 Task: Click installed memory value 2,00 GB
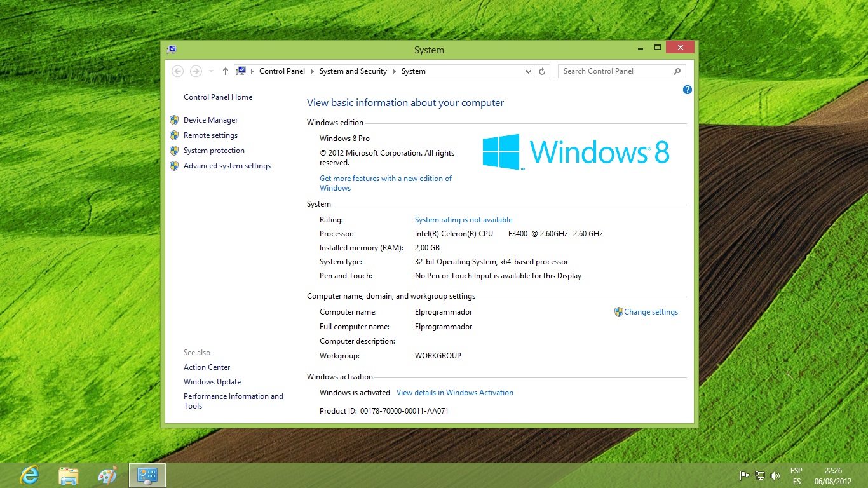point(427,248)
